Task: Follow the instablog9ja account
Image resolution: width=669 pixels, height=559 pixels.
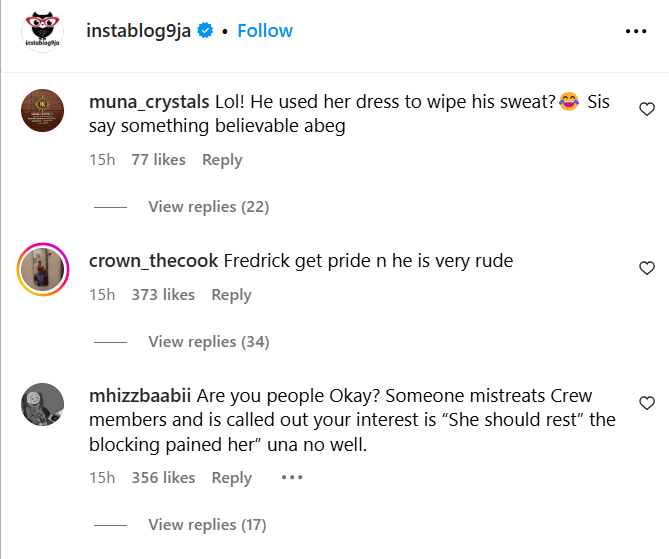Action: [x=265, y=31]
